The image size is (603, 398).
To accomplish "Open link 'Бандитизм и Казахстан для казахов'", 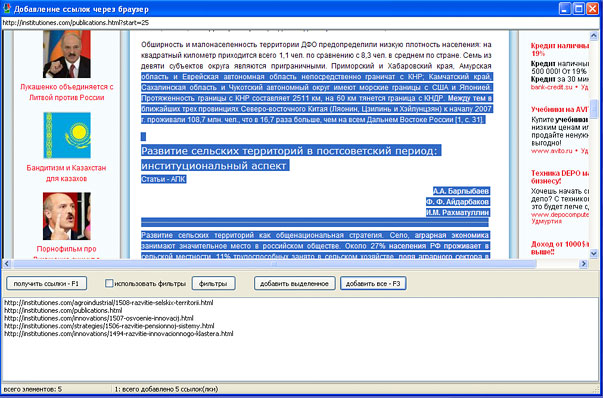I will pos(67,173).
